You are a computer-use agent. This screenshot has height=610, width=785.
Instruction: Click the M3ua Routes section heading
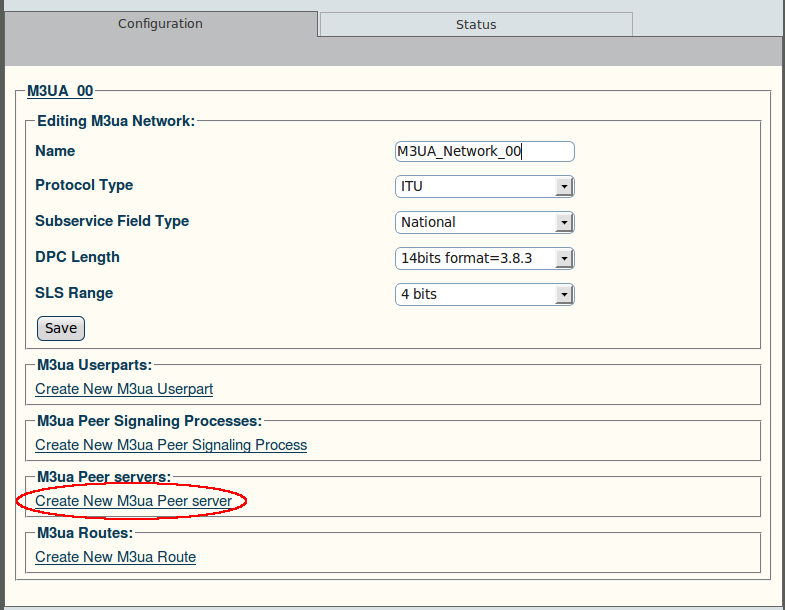[85, 533]
